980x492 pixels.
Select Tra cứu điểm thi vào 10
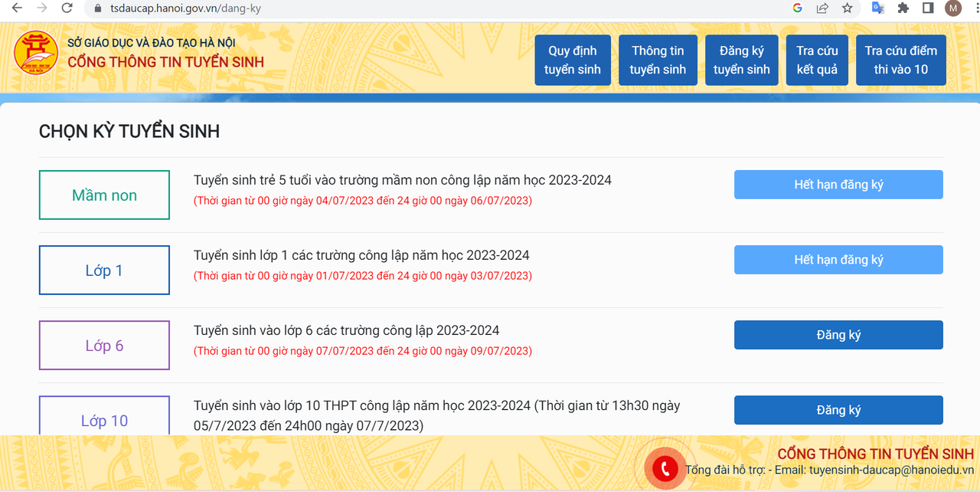900,60
